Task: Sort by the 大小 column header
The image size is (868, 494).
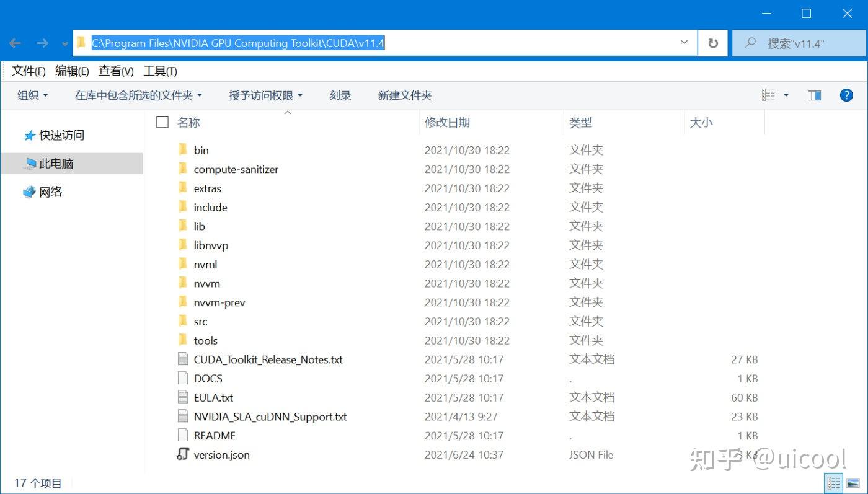Action: tap(701, 122)
